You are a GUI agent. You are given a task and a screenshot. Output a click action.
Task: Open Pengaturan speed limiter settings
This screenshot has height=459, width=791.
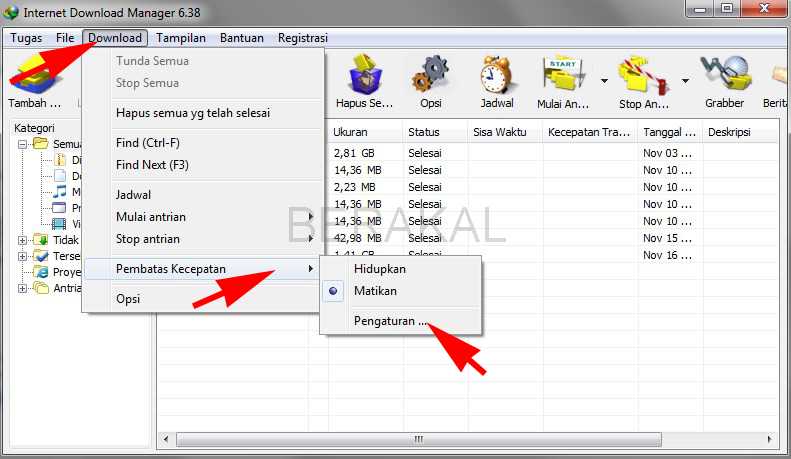click(390, 321)
